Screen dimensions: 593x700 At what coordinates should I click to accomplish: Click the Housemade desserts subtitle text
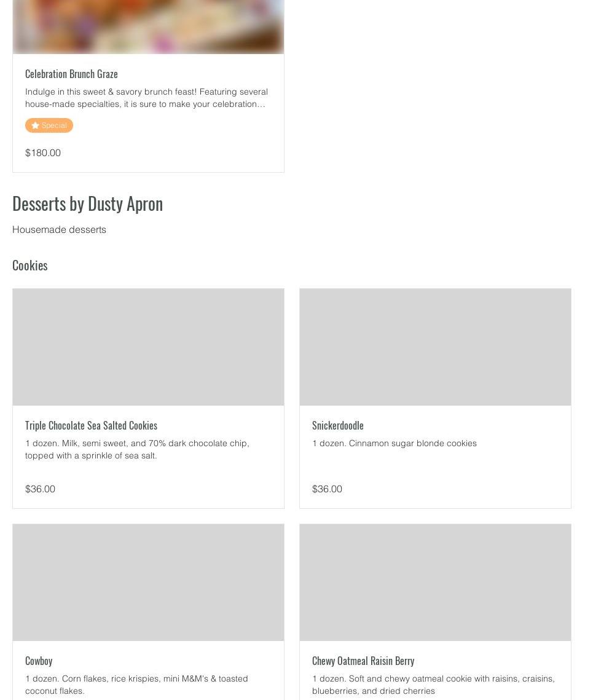(59, 229)
